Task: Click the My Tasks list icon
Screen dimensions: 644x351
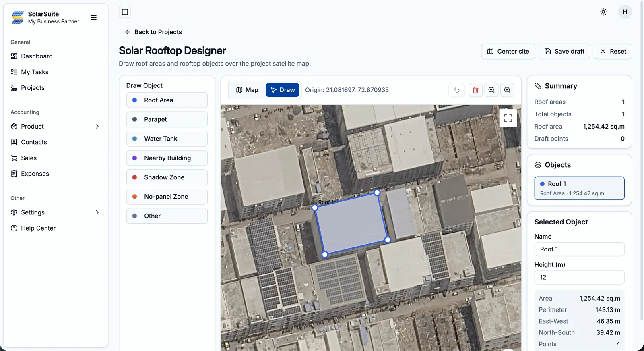Action: pos(14,72)
